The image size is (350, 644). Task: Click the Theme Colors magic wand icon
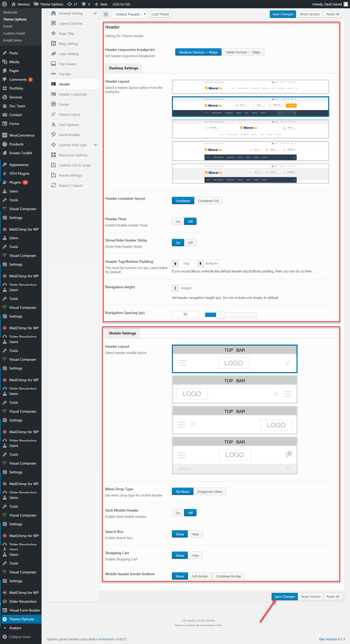[x=53, y=114]
